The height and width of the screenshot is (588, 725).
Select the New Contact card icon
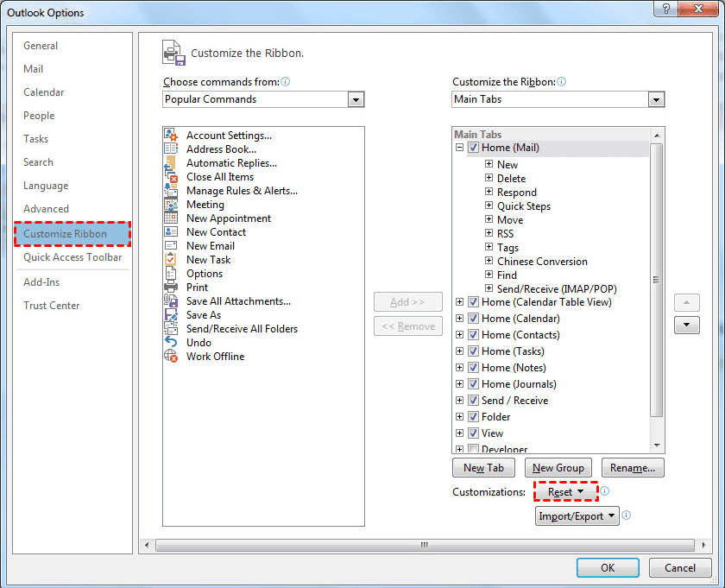tap(171, 231)
